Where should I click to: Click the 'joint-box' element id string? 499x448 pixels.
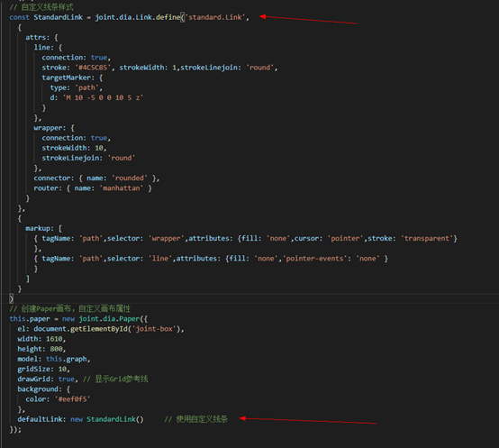(x=154, y=329)
